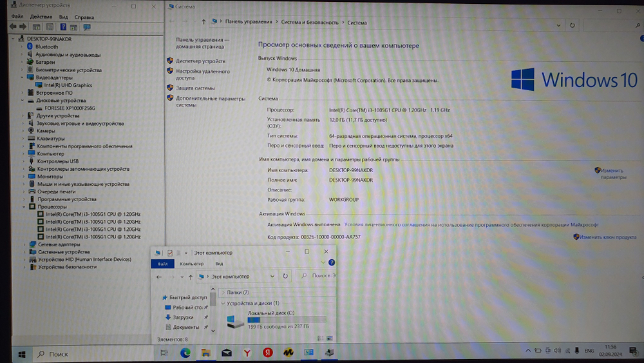Expand the Батареи tree node
This screenshot has height=363, width=644.
(x=22, y=62)
